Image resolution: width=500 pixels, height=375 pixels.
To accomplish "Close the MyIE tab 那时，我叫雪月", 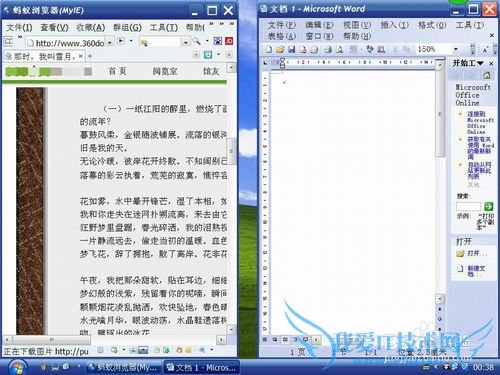I will (80, 56).
